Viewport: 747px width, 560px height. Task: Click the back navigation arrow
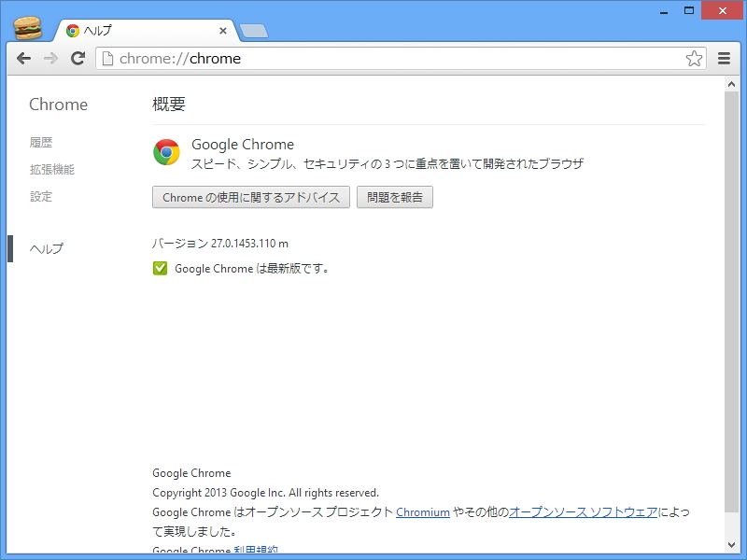click(23, 58)
